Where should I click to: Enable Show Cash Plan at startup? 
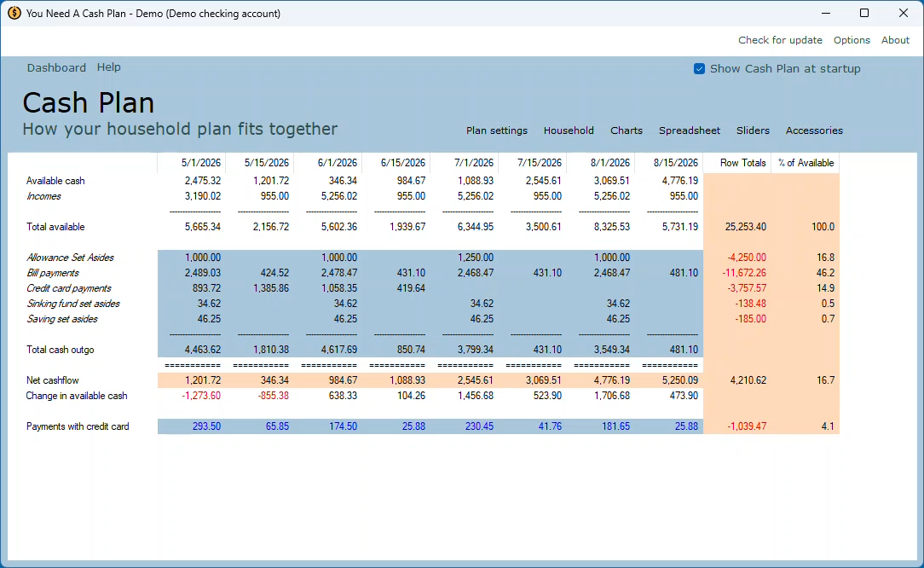[x=699, y=68]
